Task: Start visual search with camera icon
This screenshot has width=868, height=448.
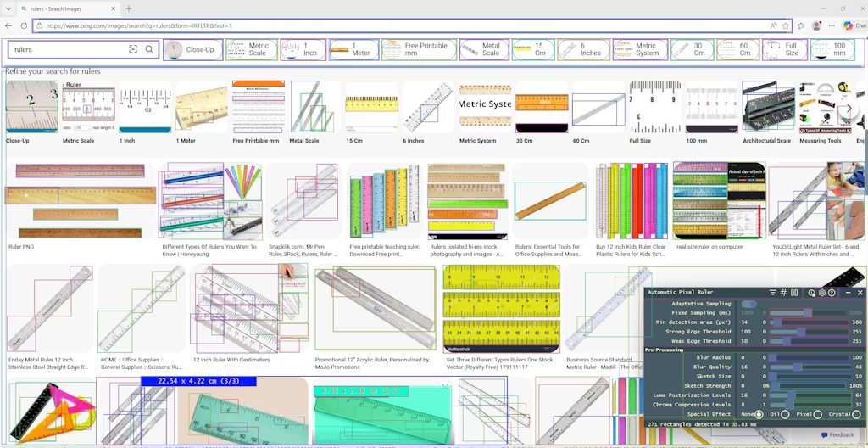Action: (x=133, y=49)
